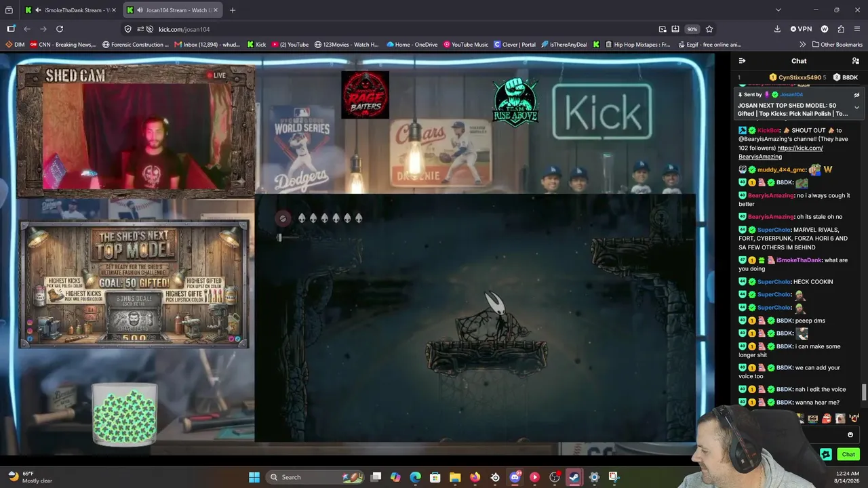Open Copilot from the taskbar

[395, 477]
